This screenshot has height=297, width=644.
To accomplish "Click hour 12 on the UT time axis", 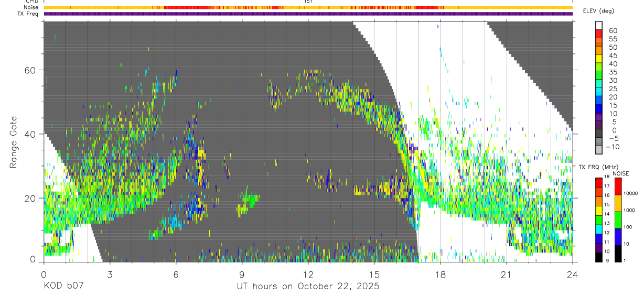I will (x=308, y=274).
